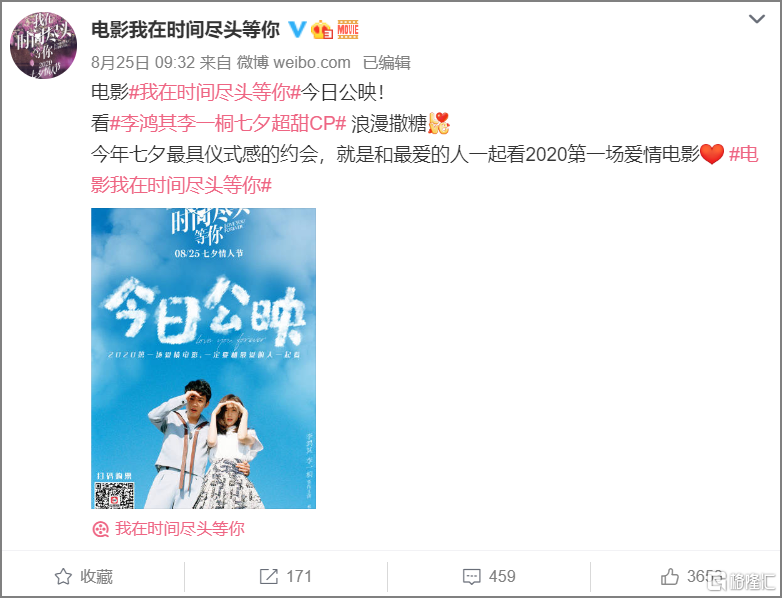Click the blue verified V badge

tap(297, 29)
